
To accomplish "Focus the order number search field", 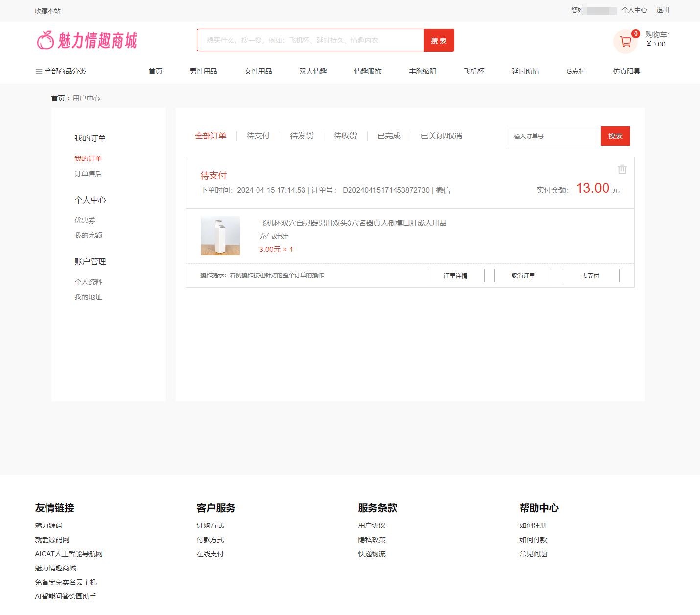I will [552, 137].
